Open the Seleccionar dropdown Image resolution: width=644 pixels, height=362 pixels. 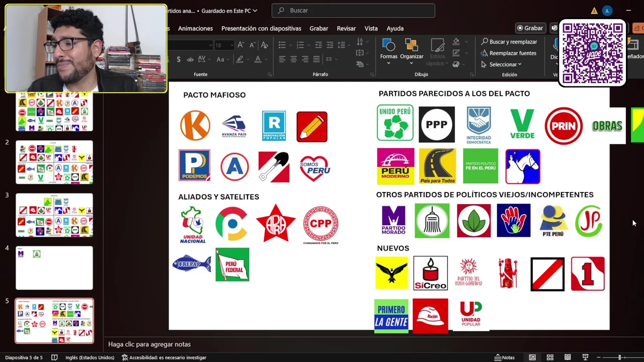coord(502,64)
